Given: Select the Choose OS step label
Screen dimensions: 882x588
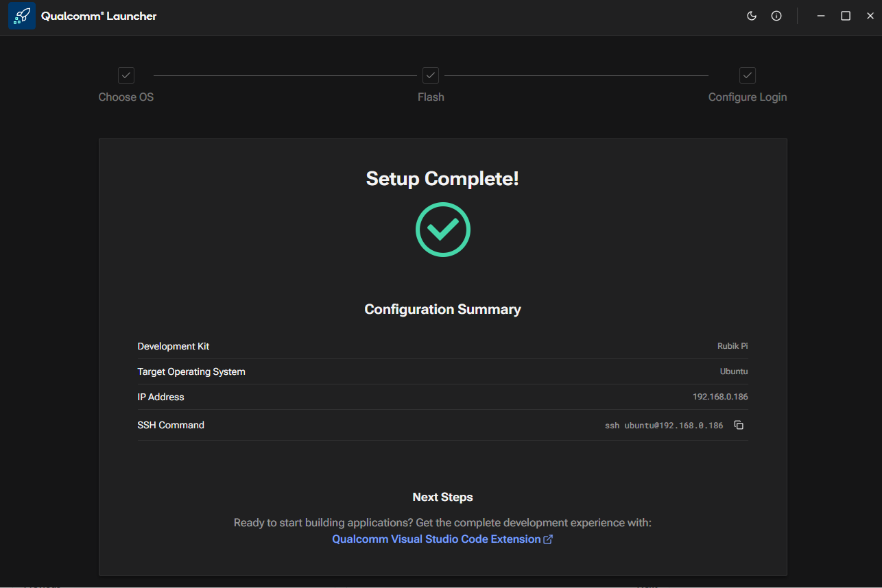Looking at the screenshot, I should 126,97.
